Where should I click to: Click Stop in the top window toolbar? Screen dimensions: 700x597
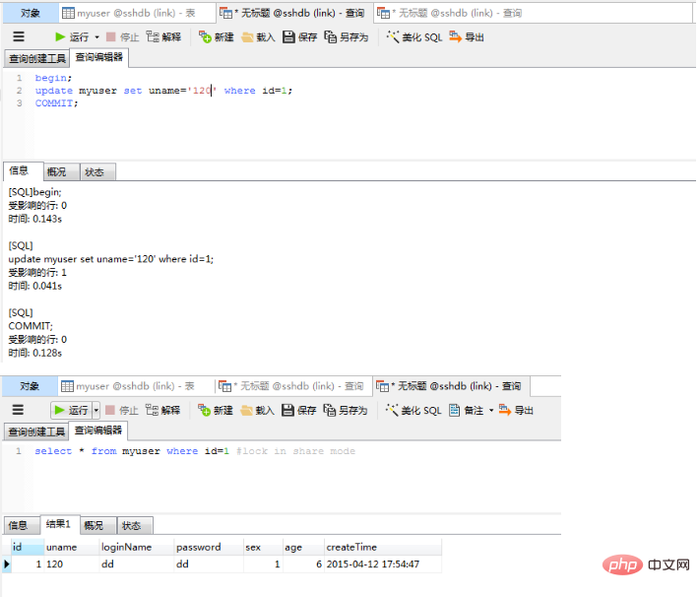point(123,37)
